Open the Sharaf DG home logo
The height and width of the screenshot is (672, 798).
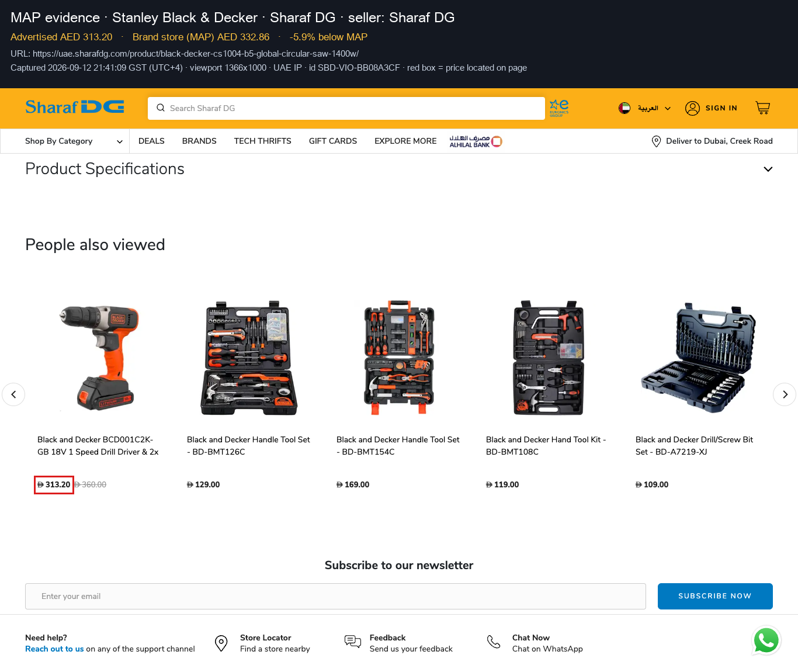pyautogui.click(x=75, y=108)
